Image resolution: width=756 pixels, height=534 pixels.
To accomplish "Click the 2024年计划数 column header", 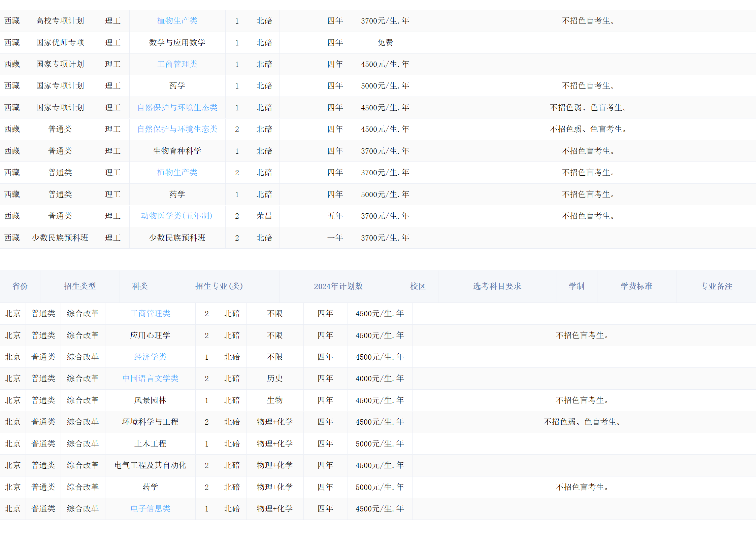I will [x=338, y=286].
